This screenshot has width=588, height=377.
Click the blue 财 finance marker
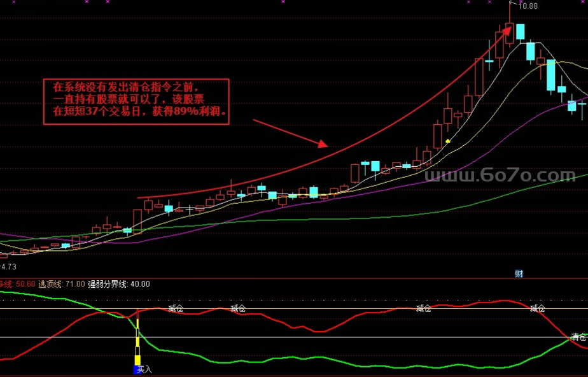click(519, 274)
